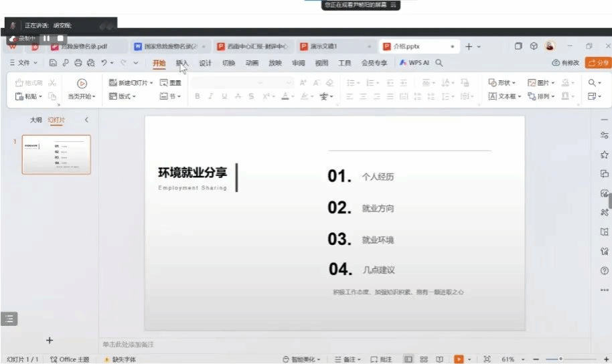Click the help question mark in right sidebar

coord(605,271)
